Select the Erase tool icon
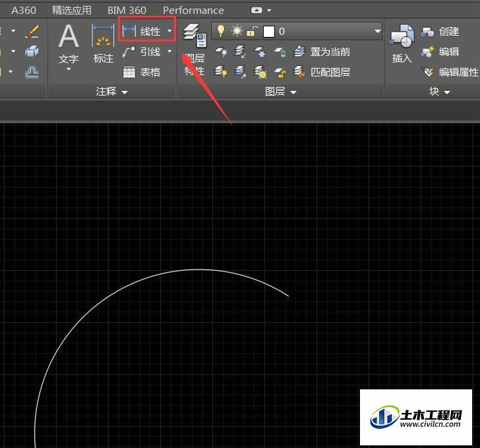480x448 pixels. (32, 31)
